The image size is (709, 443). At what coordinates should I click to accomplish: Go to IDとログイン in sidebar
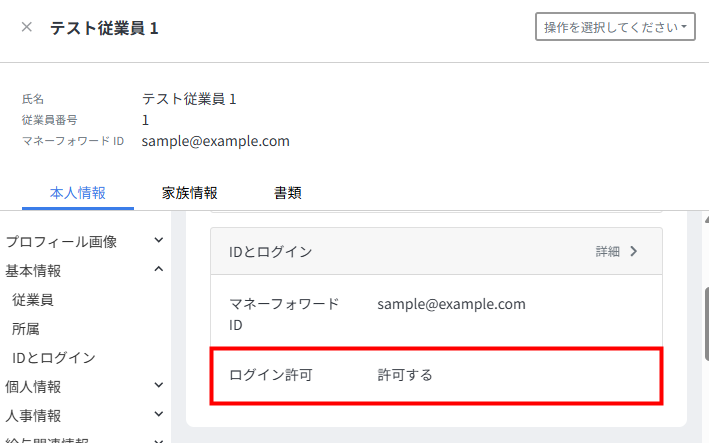click(x=54, y=357)
